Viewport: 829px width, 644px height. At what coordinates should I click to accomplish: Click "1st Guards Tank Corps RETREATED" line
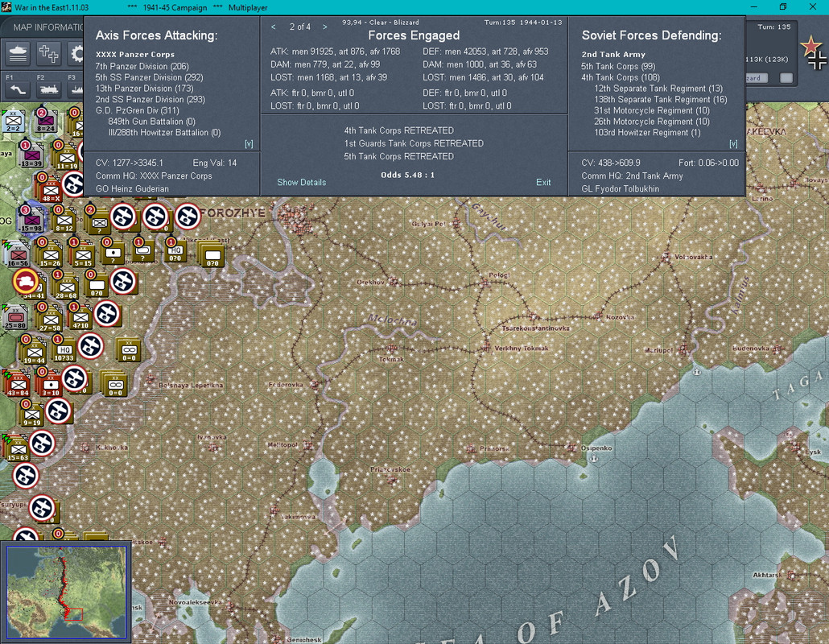point(414,143)
